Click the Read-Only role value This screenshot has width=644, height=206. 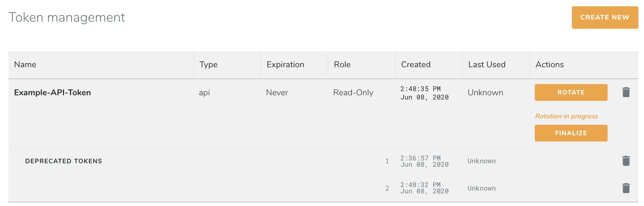353,92
